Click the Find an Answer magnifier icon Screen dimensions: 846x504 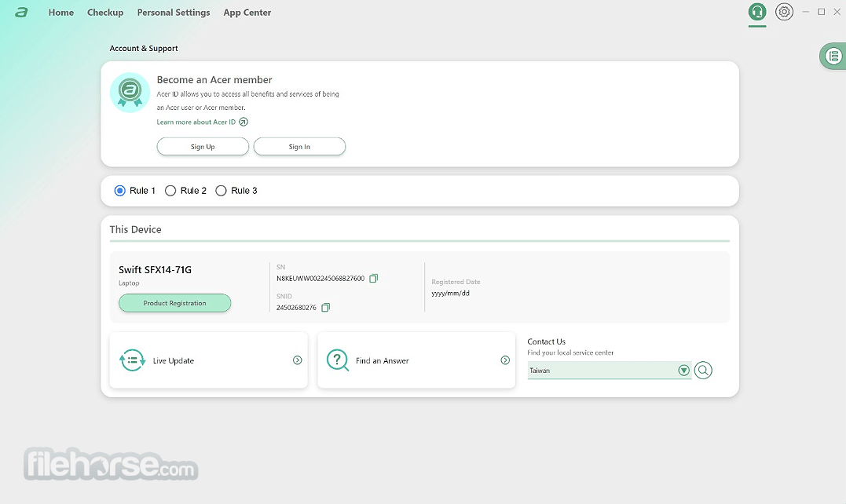pyautogui.click(x=338, y=360)
